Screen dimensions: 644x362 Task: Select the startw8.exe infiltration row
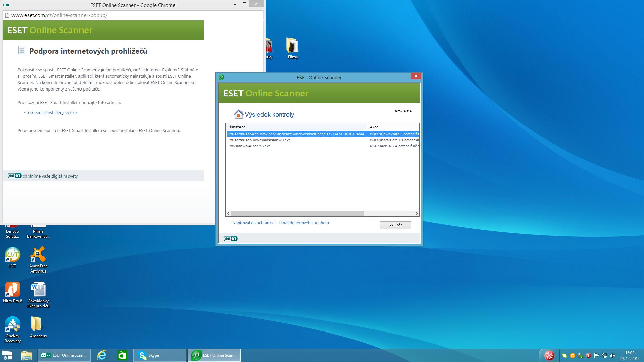point(259,140)
